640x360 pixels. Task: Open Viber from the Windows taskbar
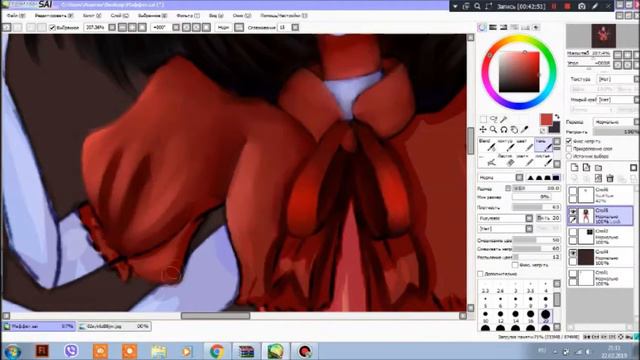(71, 351)
